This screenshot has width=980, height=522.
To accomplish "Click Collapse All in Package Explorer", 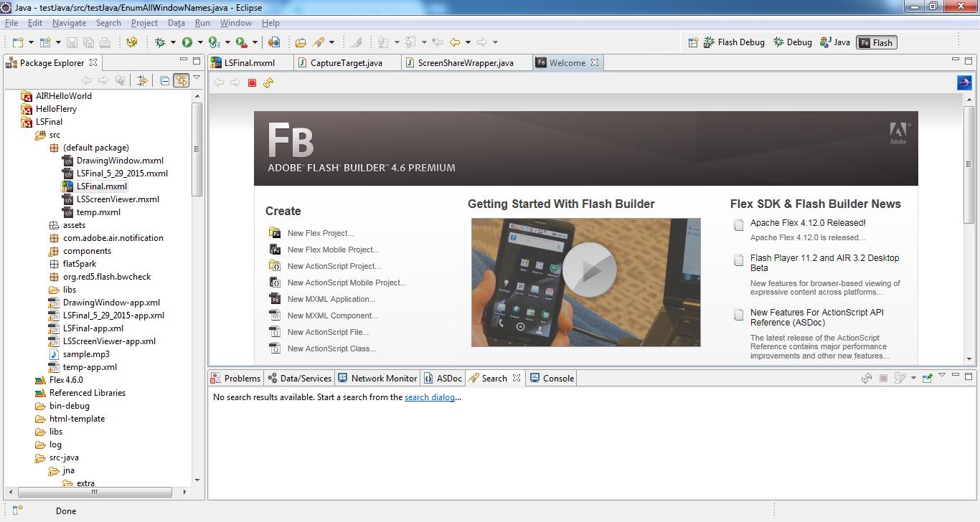I will [x=164, y=81].
